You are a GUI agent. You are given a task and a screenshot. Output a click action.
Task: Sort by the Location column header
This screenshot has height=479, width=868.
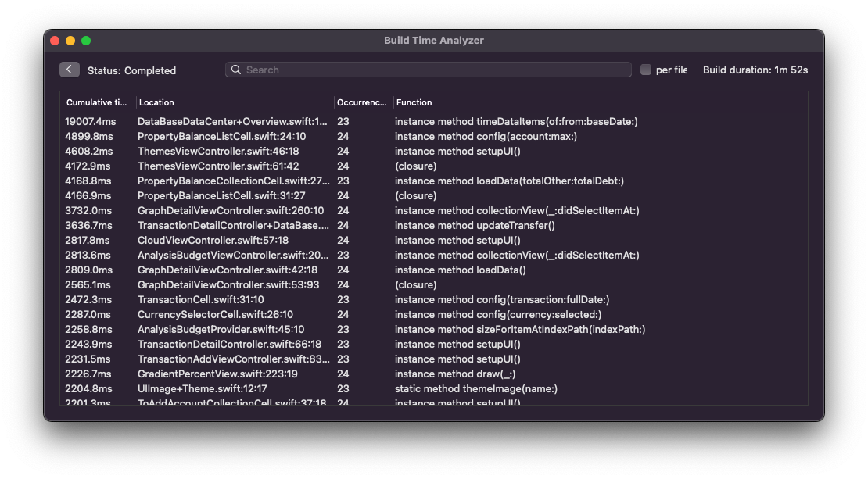point(235,102)
